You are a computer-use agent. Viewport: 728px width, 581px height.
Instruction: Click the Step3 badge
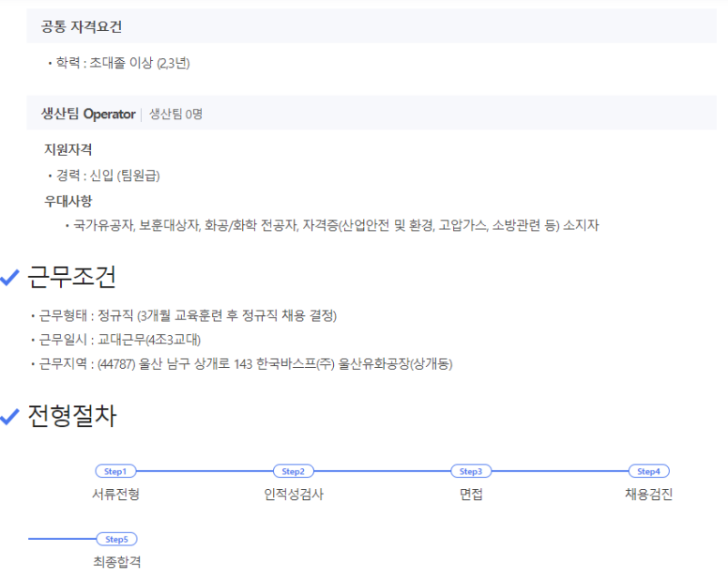pyautogui.click(x=470, y=471)
